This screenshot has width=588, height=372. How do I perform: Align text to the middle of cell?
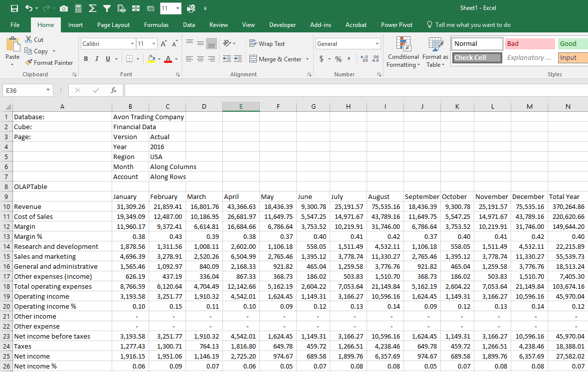(200, 43)
